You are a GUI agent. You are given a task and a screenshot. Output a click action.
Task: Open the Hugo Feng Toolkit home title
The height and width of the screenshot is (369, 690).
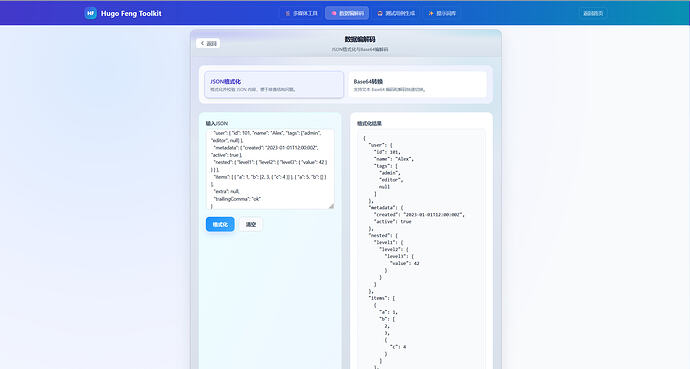coord(131,14)
